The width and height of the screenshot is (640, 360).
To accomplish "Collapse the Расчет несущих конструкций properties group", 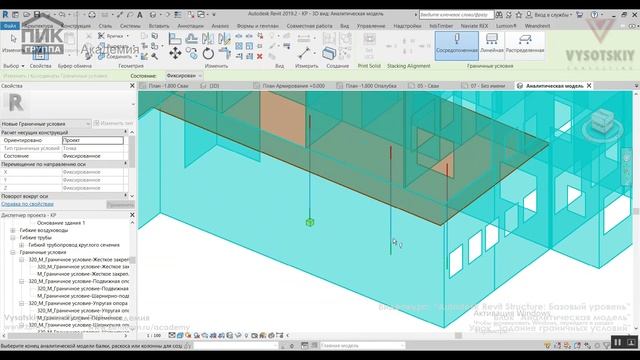I will point(125,132).
